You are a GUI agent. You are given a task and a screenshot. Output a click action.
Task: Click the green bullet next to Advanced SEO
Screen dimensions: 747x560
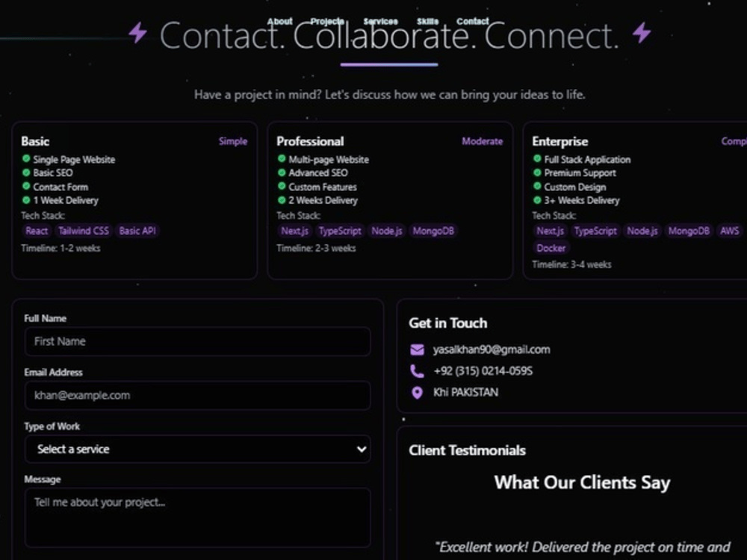[282, 172]
